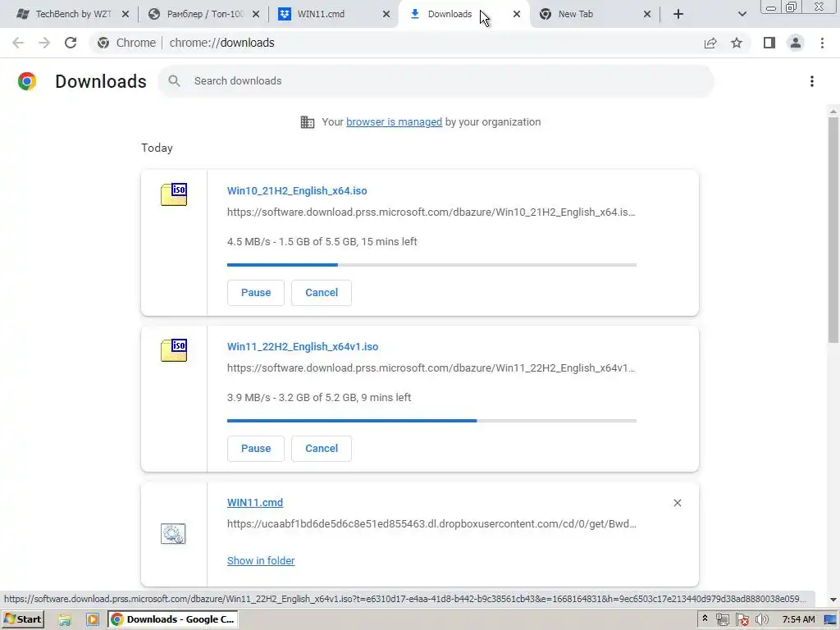Viewport: 840px width, 630px height.
Task: Open a new tab with plus button
Action: 678,14
